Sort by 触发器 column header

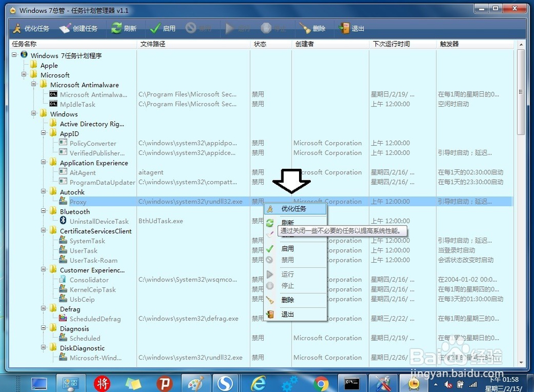pos(475,44)
